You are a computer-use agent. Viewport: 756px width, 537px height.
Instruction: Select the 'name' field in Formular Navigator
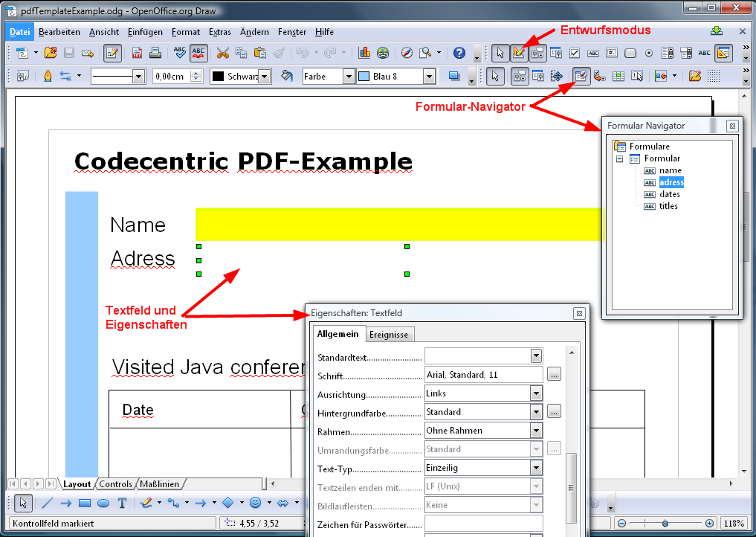pyautogui.click(x=671, y=170)
